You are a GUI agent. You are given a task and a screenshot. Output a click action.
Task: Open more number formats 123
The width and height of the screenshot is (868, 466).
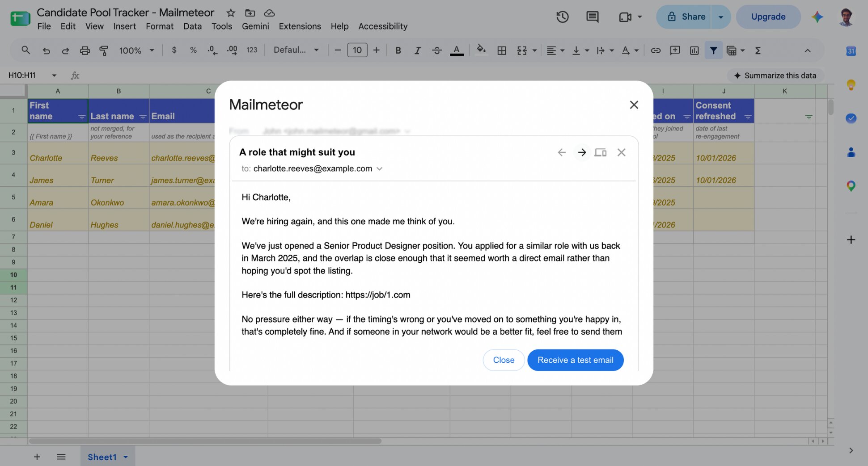click(252, 50)
